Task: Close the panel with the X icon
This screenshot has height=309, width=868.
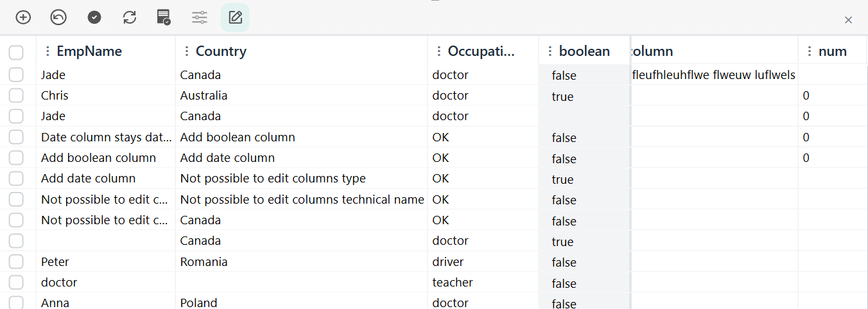Action: pyautogui.click(x=848, y=20)
